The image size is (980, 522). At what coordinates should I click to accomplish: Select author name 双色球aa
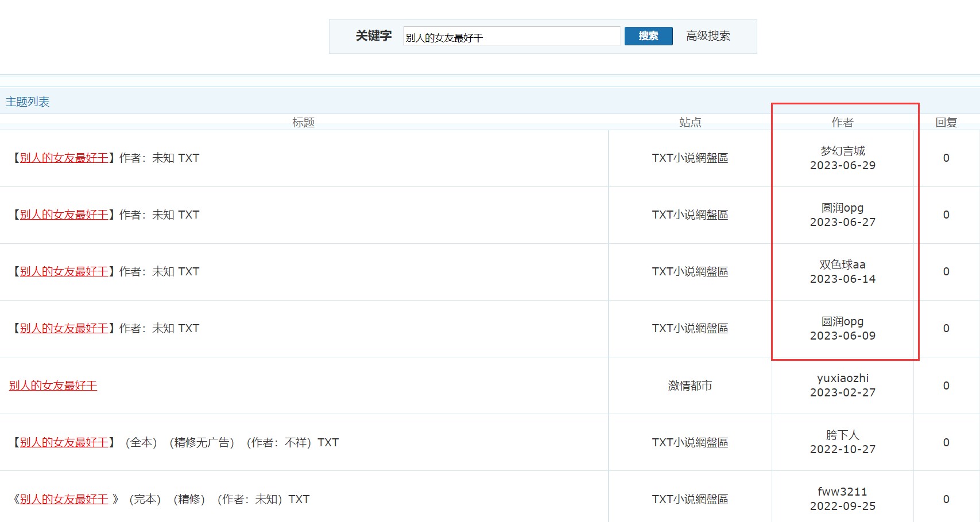tap(842, 264)
